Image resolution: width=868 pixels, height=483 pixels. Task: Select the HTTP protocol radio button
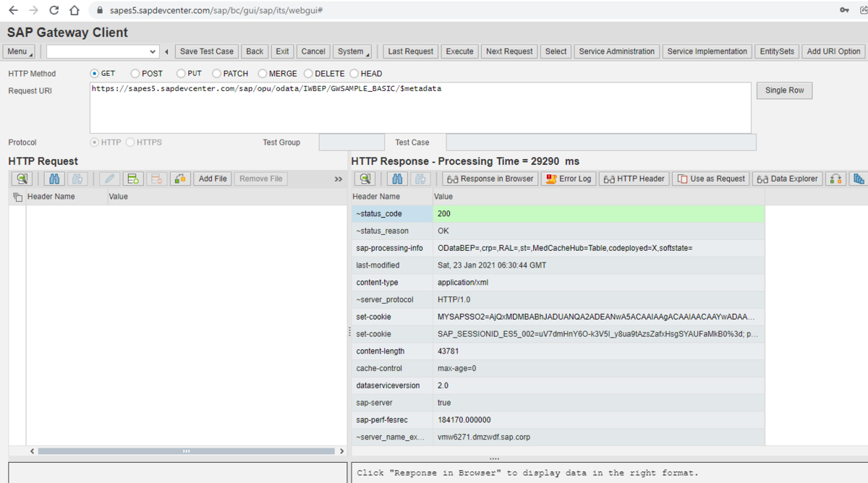tap(95, 142)
